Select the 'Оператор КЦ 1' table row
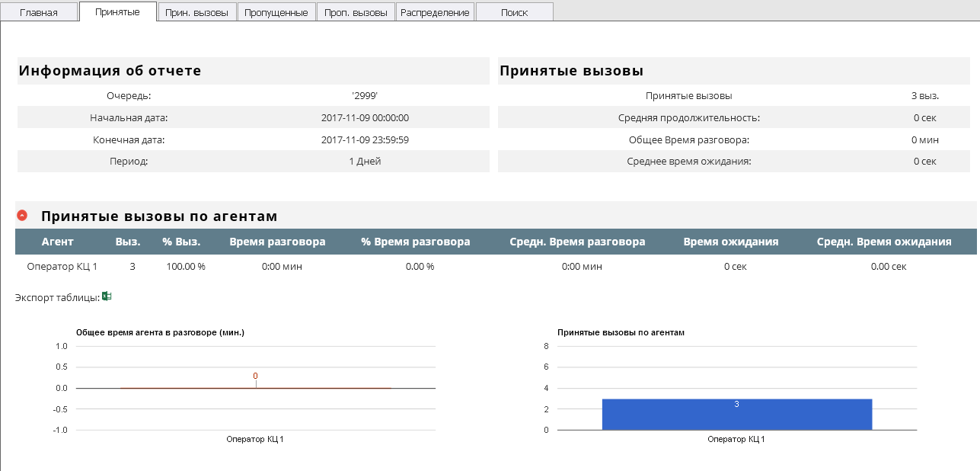The height and width of the screenshot is (471, 980). [62, 267]
